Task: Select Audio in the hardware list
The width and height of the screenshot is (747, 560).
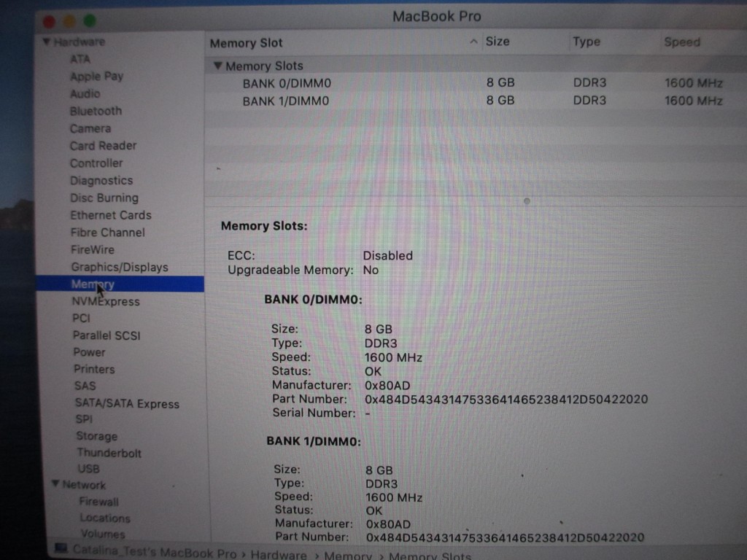Action: (85, 94)
